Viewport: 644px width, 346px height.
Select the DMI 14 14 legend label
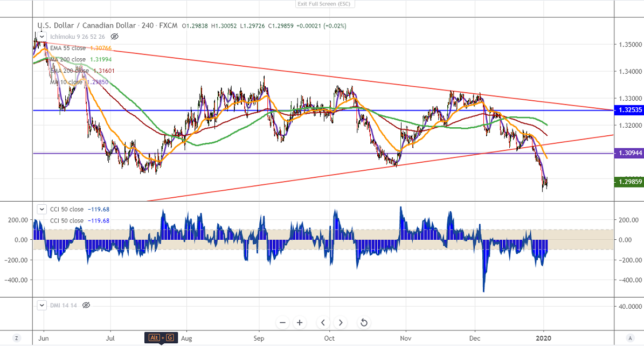tap(63, 306)
